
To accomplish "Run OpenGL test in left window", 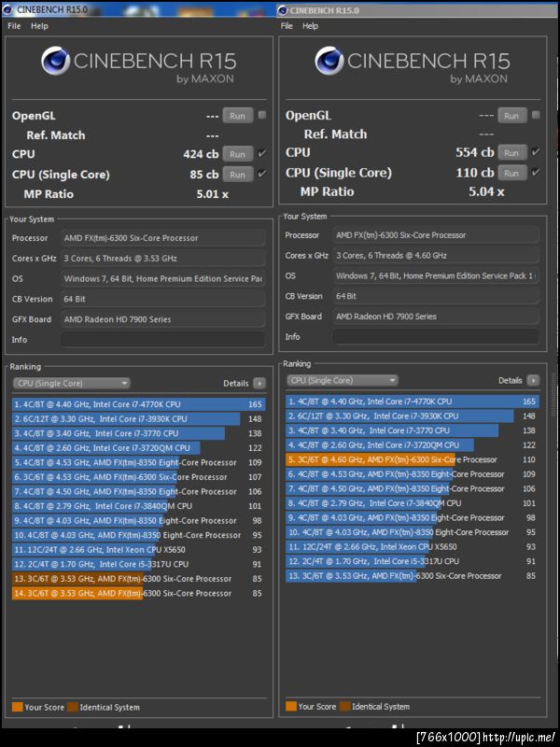I will tap(238, 116).
